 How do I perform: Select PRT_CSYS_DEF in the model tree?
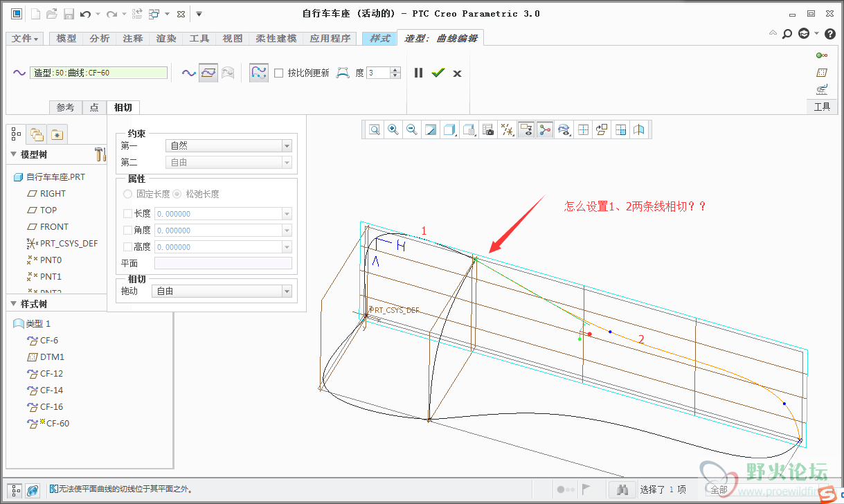(69, 244)
